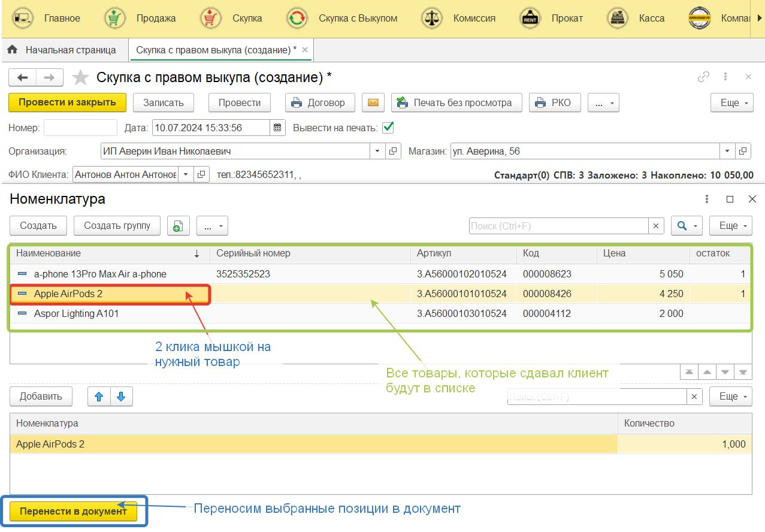
Task: Expand the Магазин dropdown
Action: pyautogui.click(x=727, y=152)
